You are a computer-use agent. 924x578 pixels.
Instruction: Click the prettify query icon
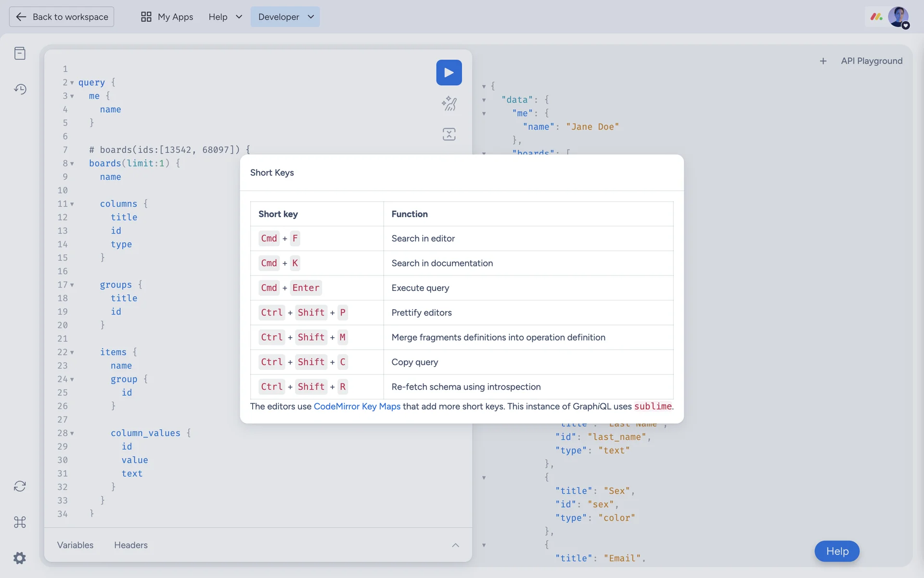coord(449,104)
